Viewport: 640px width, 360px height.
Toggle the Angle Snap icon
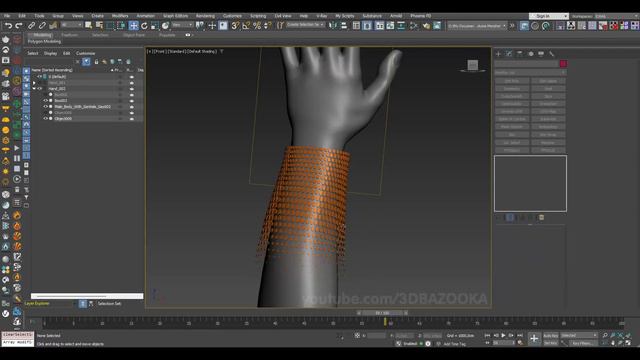point(246,26)
